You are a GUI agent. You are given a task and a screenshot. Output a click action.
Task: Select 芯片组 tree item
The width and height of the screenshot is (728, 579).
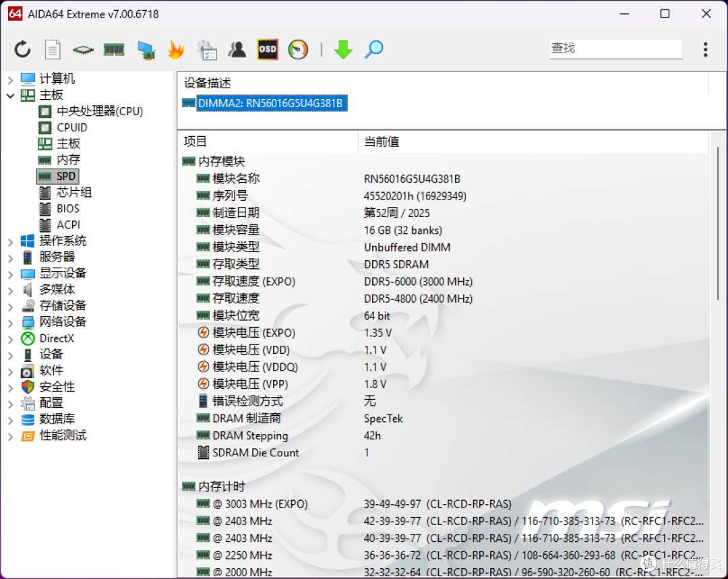pos(65,192)
